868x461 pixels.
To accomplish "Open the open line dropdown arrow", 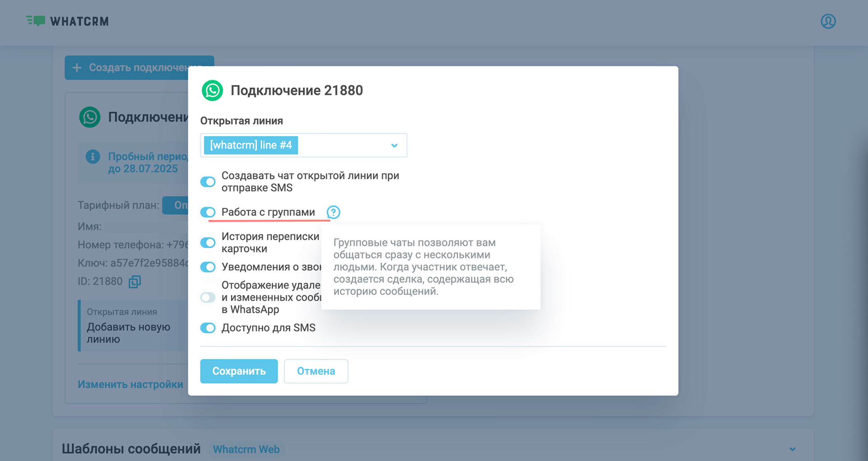I will click(x=394, y=146).
